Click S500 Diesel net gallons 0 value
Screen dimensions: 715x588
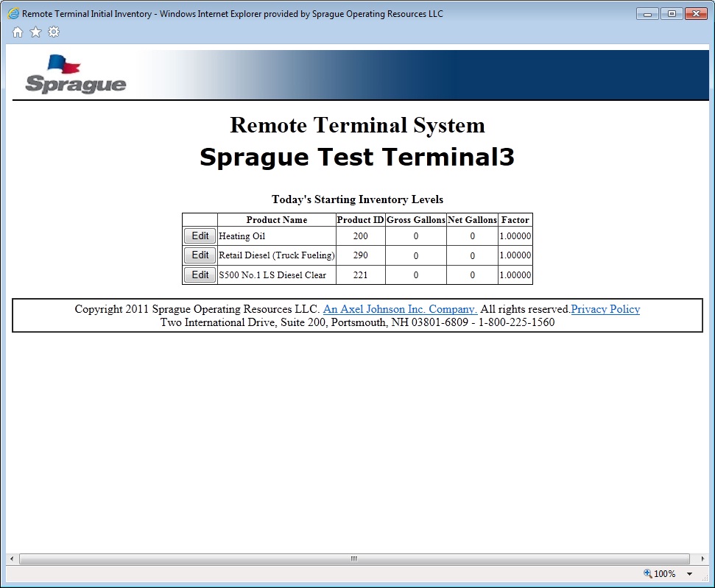(473, 274)
